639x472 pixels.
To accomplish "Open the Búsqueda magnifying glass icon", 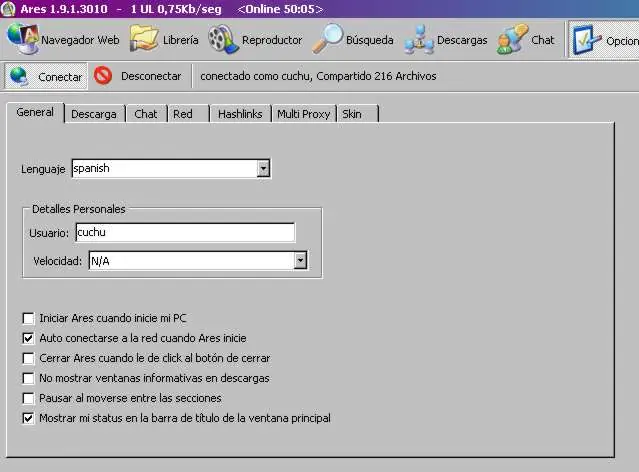I will (x=328, y=38).
